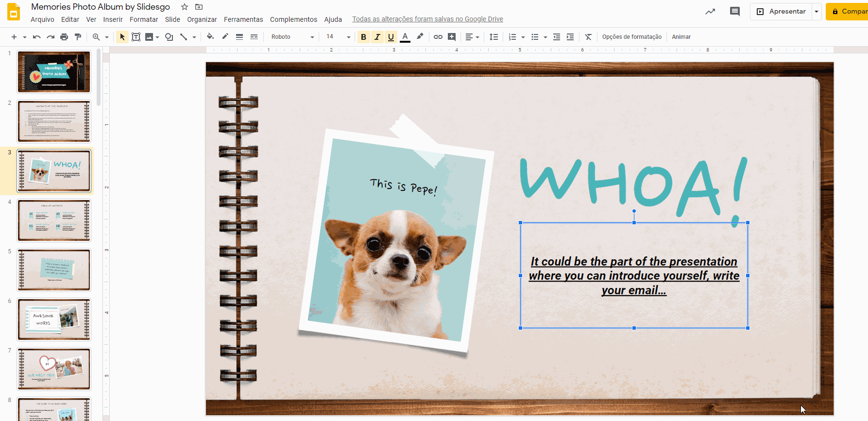Open the Arquivo menu
The image size is (868, 421).
(x=42, y=19)
